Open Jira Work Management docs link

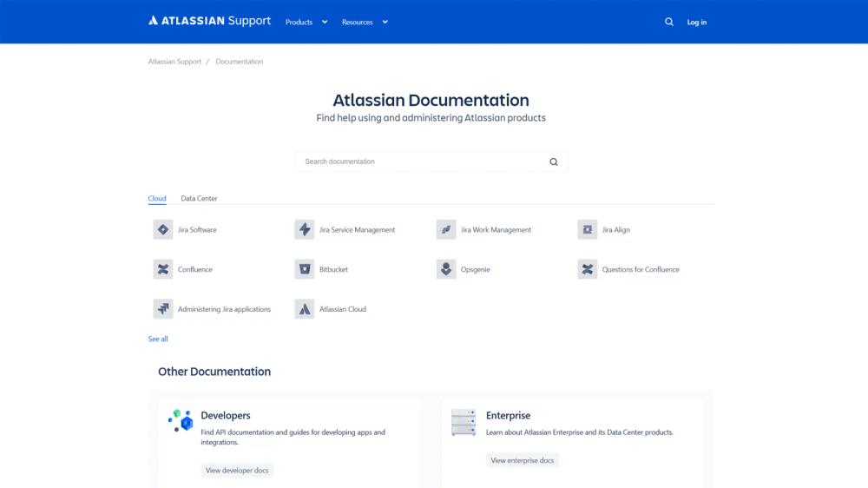coord(496,230)
